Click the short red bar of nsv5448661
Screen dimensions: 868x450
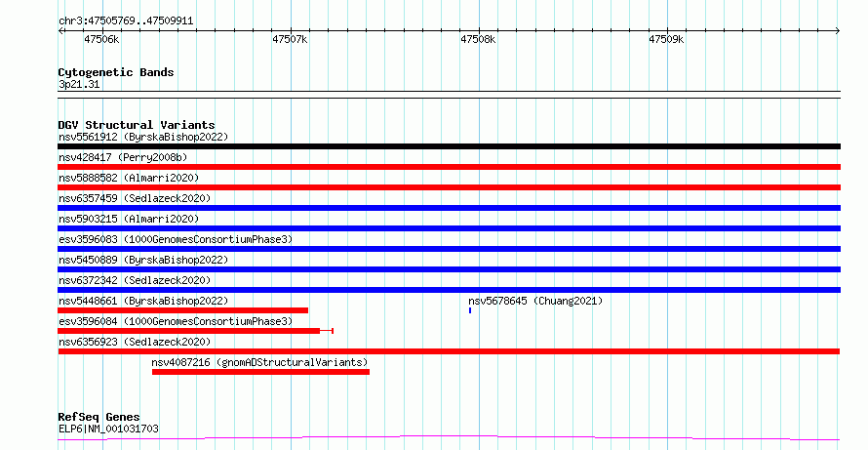pos(182,310)
